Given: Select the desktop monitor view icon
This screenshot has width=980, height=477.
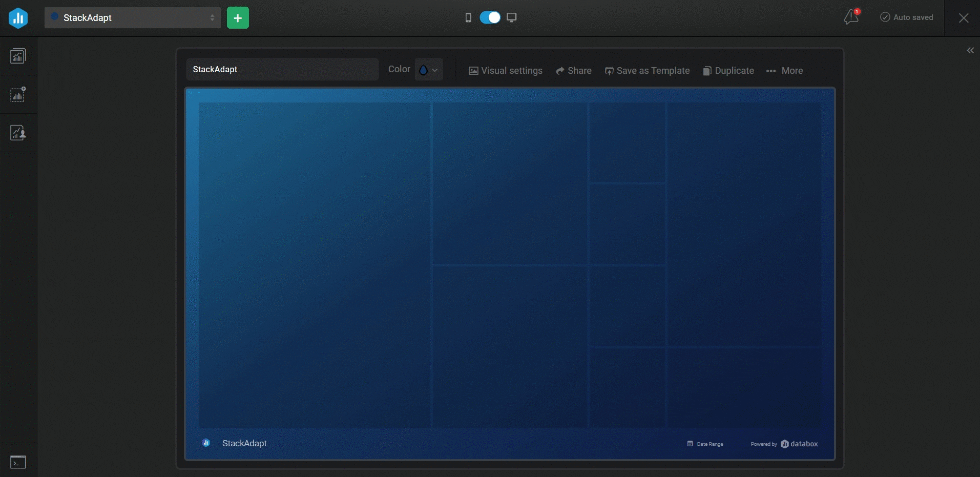Looking at the screenshot, I should tap(511, 18).
